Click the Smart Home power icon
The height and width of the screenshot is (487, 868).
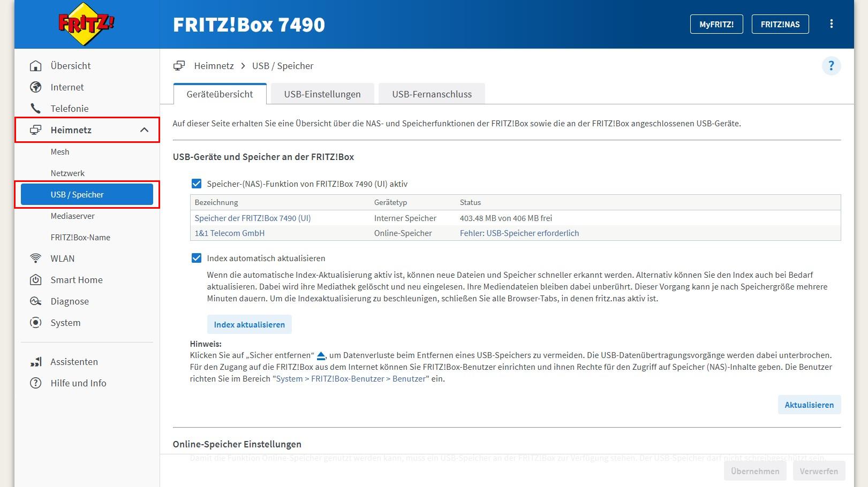pos(36,280)
